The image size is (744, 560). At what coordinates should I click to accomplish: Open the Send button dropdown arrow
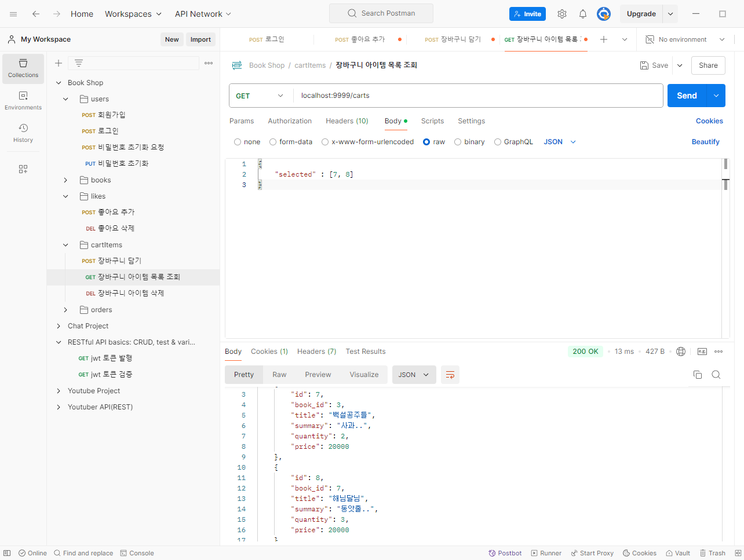(716, 96)
